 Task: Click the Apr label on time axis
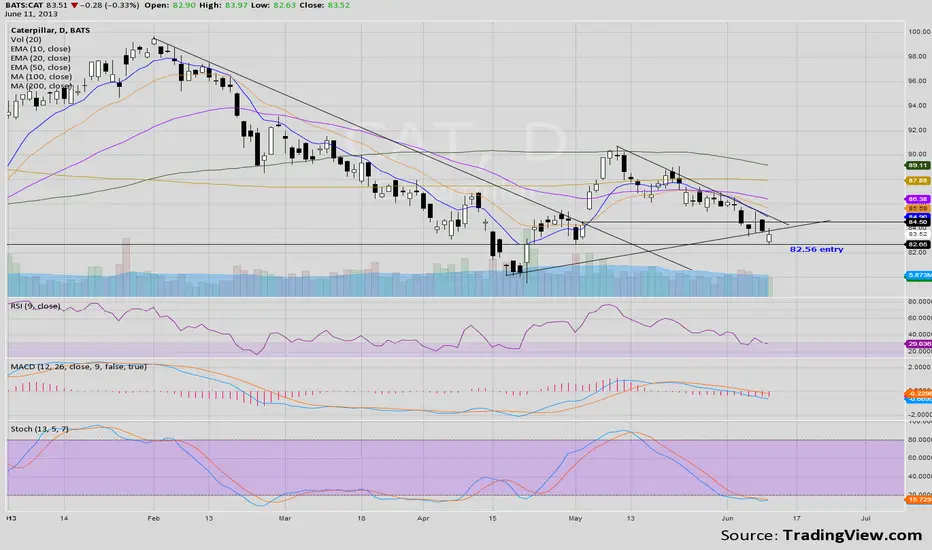pos(423,518)
